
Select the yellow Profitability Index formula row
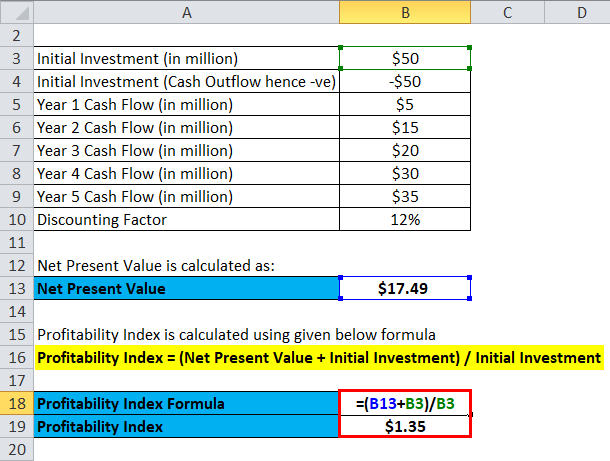point(319,357)
